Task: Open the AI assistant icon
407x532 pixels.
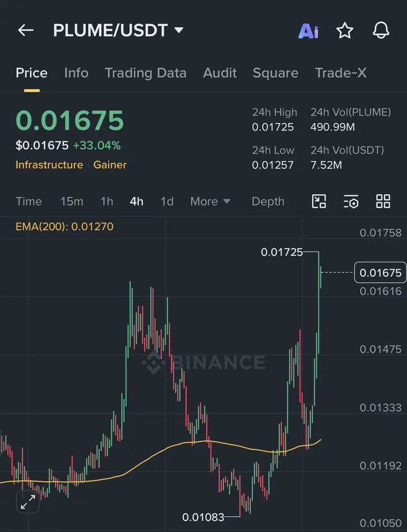Action: [x=308, y=31]
